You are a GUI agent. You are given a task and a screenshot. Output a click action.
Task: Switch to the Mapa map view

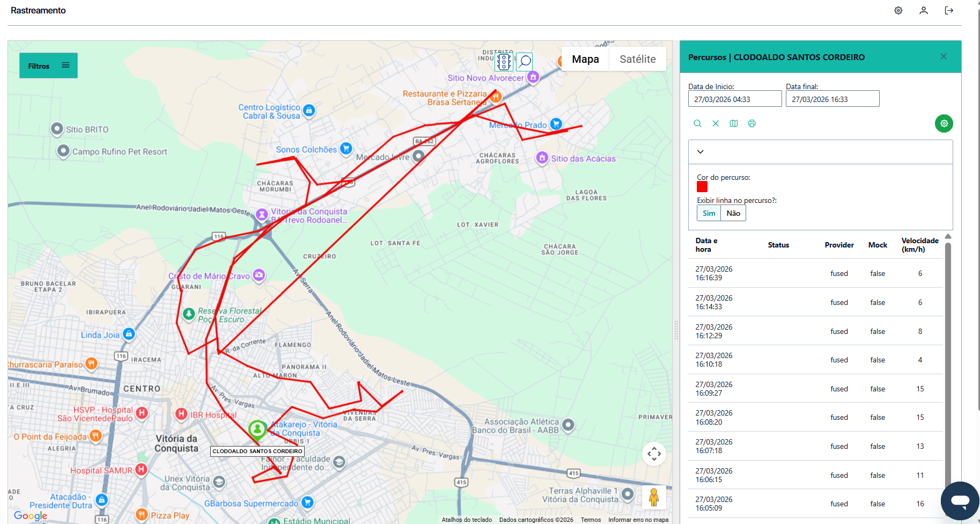point(585,59)
